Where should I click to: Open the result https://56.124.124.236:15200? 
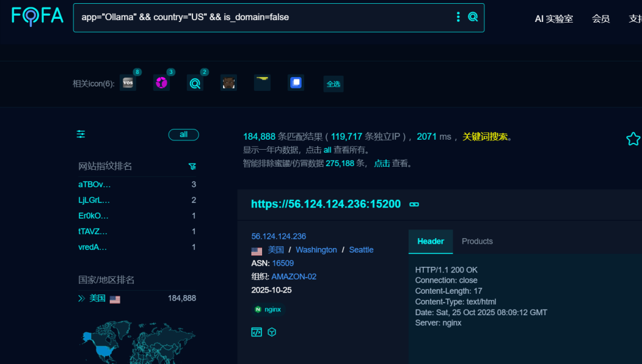[326, 204]
